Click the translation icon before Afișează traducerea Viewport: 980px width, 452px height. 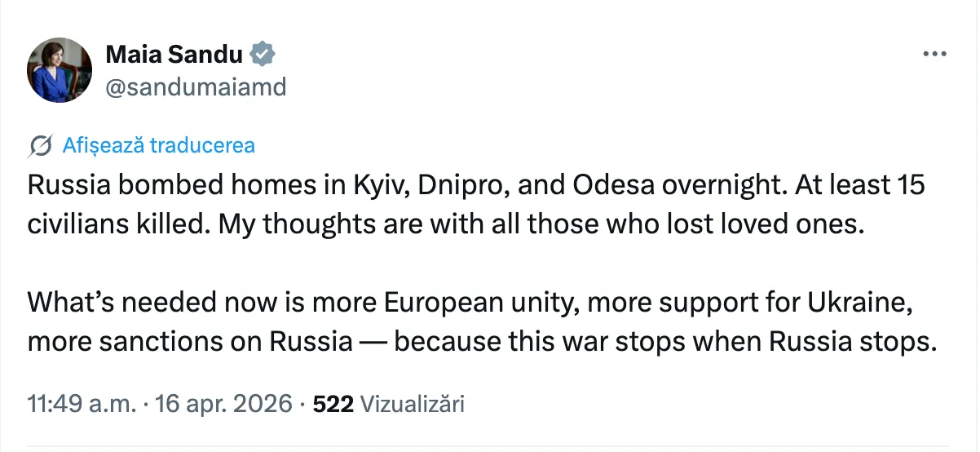(40, 146)
